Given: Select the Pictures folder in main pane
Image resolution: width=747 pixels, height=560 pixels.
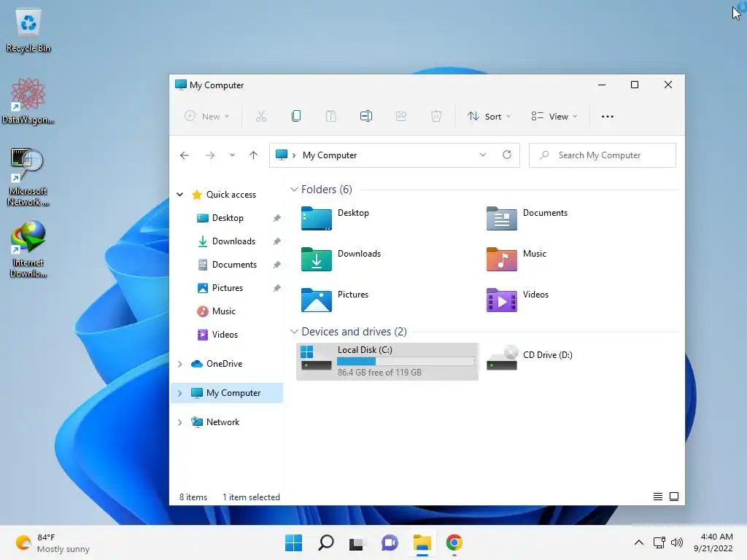Looking at the screenshot, I should (335, 300).
